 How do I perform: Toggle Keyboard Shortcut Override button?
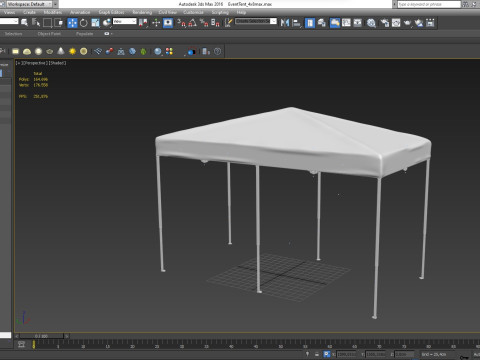168,23
